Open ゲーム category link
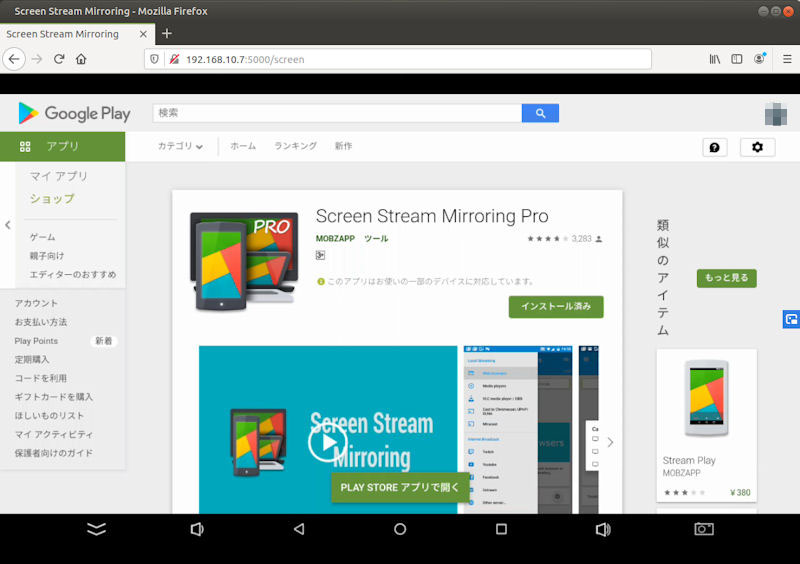800x564 pixels. point(42,237)
